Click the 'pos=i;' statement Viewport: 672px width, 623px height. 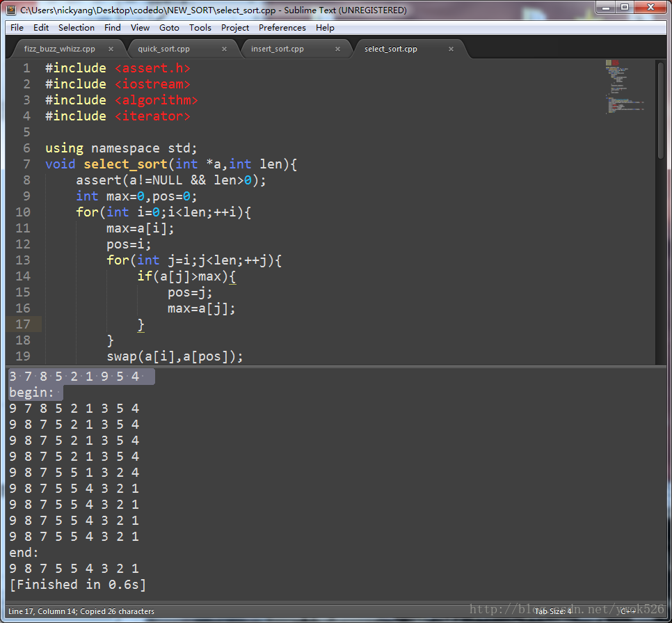(129, 244)
